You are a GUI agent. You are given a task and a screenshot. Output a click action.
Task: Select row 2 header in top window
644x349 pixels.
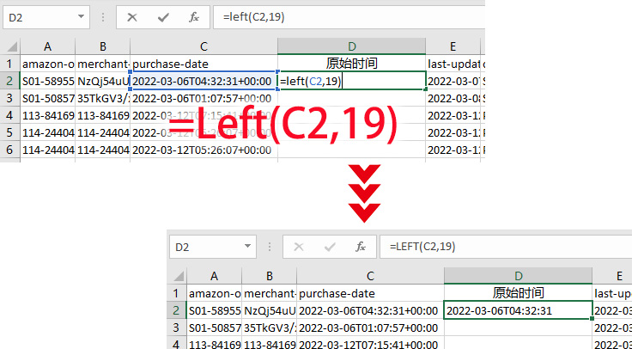click(9, 81)
